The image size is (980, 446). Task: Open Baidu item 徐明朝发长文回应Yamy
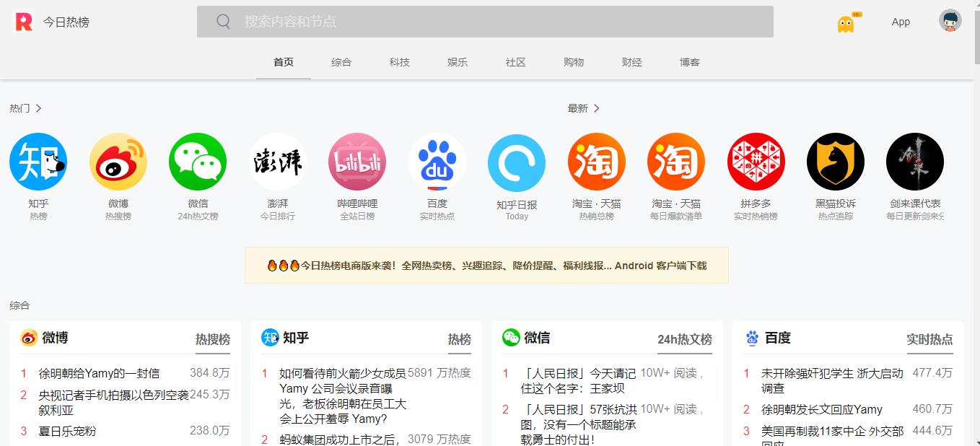822,409
